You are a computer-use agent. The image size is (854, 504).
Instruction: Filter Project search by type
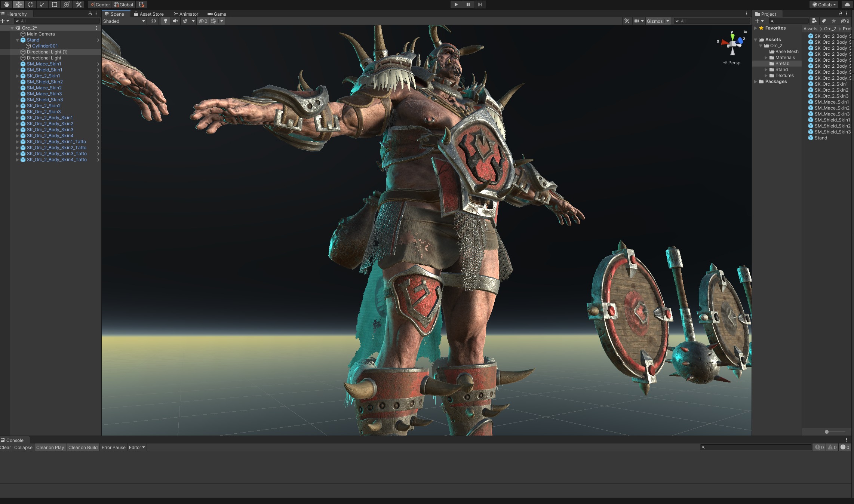click(814, 21)
